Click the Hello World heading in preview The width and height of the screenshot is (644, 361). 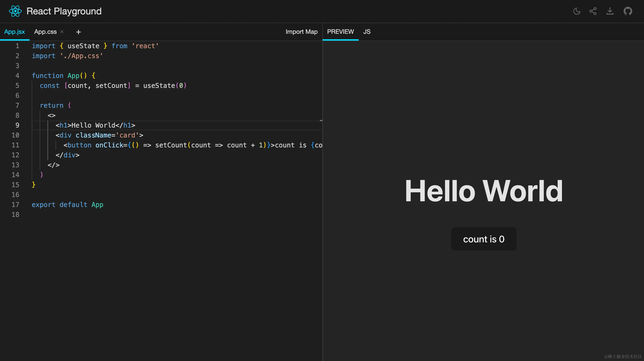point(483,191)
